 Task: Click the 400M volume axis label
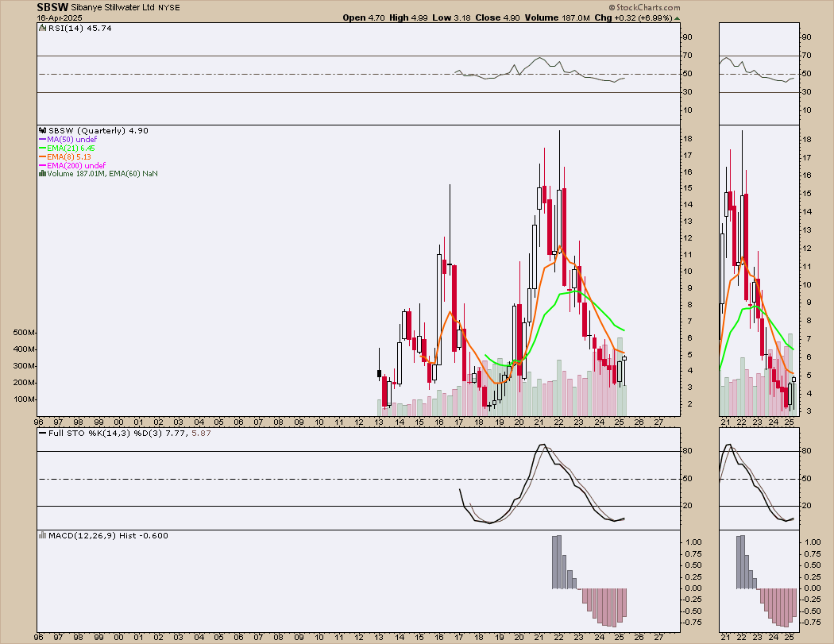(24, 349)
